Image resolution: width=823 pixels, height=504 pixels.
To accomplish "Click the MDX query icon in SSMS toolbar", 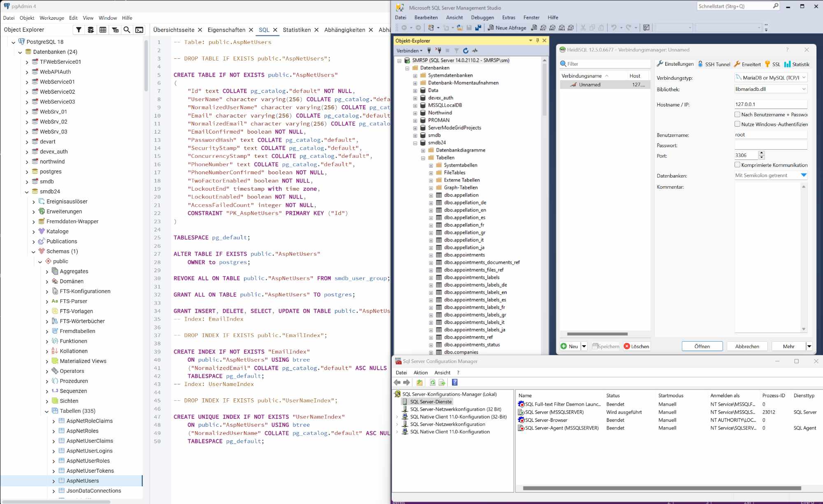I will pyautogui.click(x=543, y=28).
